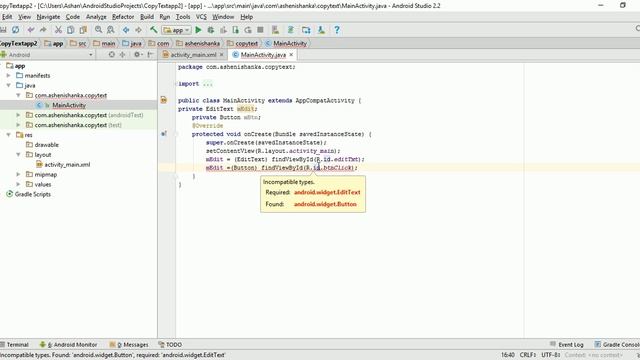
Task: Open the Code menu
Action: (73, 17)
